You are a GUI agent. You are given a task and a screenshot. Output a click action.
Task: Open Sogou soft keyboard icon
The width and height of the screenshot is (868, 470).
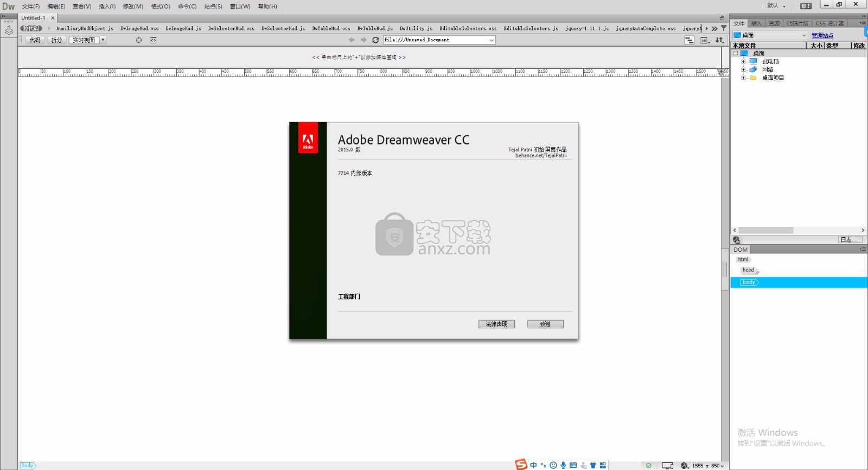[x=573, y=465]
